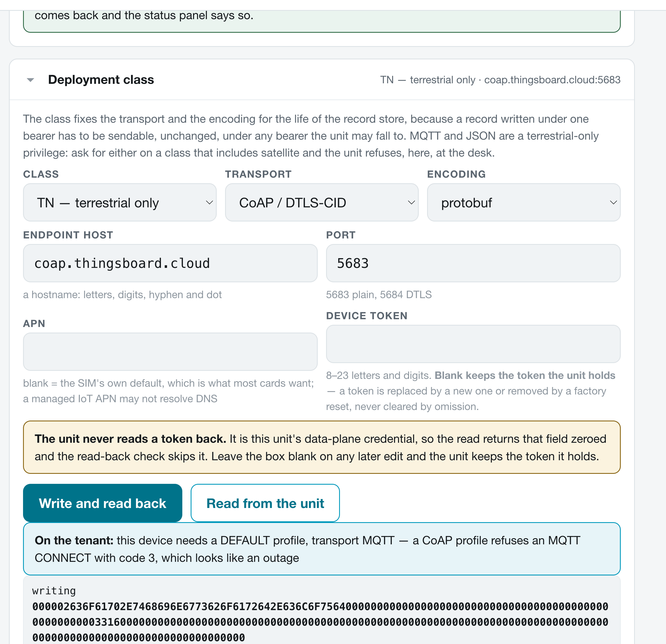
Task: Click the token never reads back warning box
Action: click(321, 447)
